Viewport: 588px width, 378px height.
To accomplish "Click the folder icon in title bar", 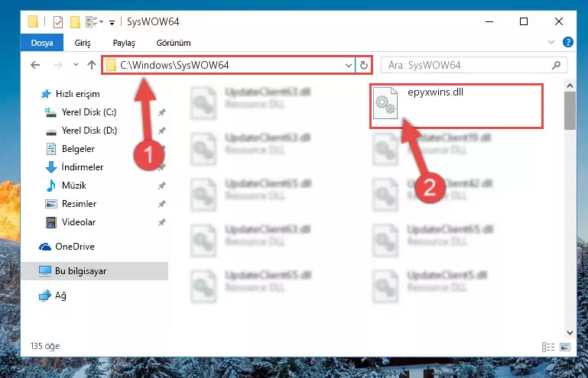I will pyautogui.click(x=33, y=21).
